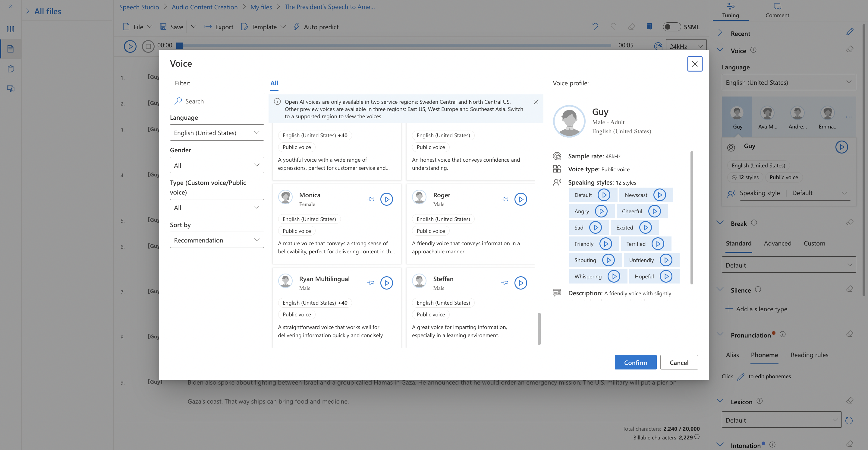The height and width of the screenshot is (450, 868).
Task: Open Speech Studio breadcrumb link
Action: tap(139, 7)
